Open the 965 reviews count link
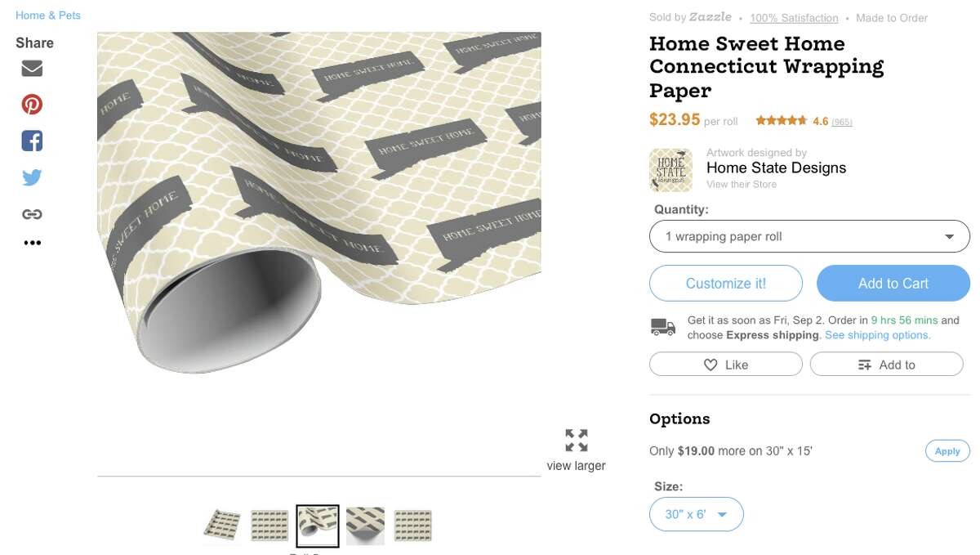Screen dimensions: 980x555 click(x=842, y=122)
